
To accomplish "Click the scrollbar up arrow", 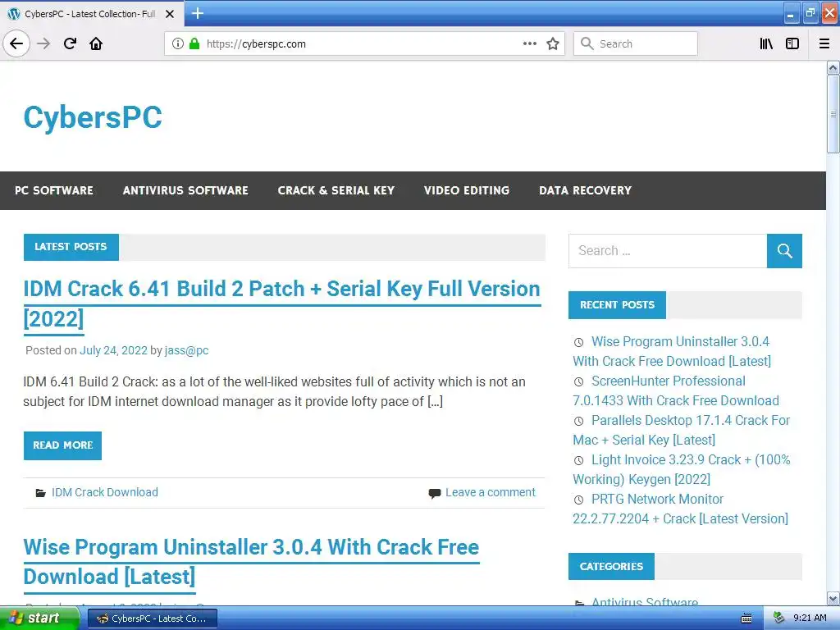I will pyautogui.click(x=833, y=68).
